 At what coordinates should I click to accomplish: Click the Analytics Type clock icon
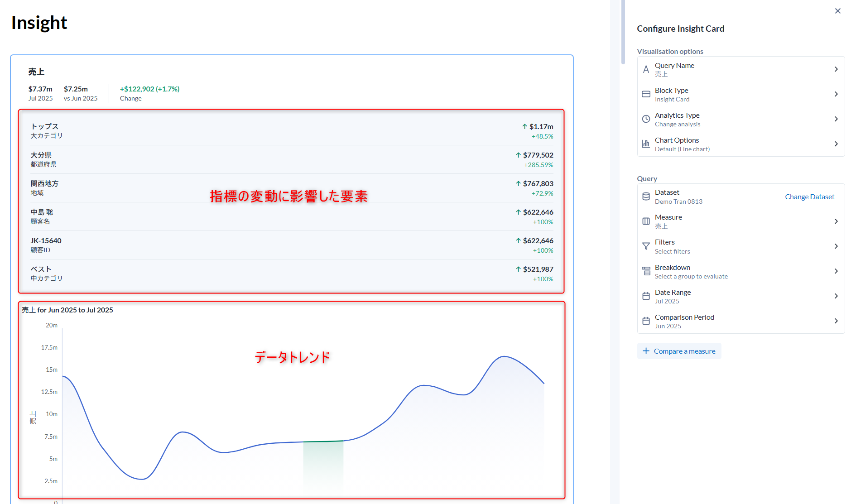pyautogui.click(x=646, y=119)
